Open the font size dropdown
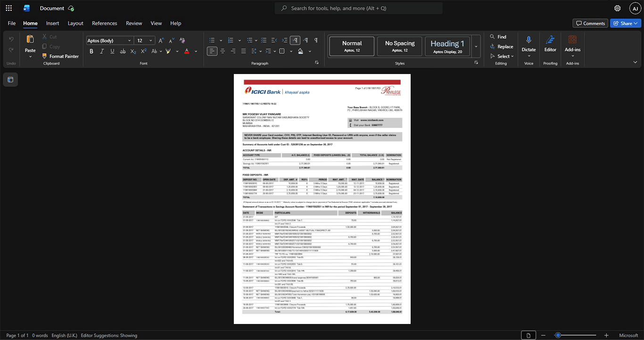Screen dimensions: 644x340 (151, 41)
